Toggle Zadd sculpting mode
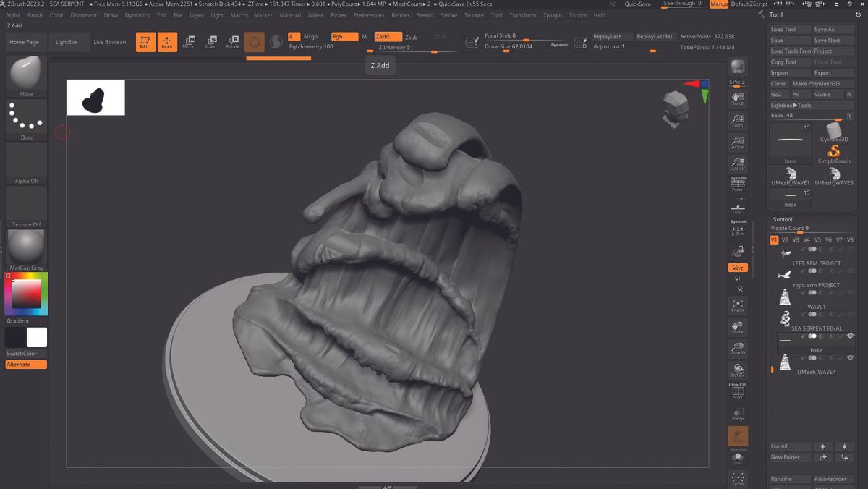 pos(388,35)
